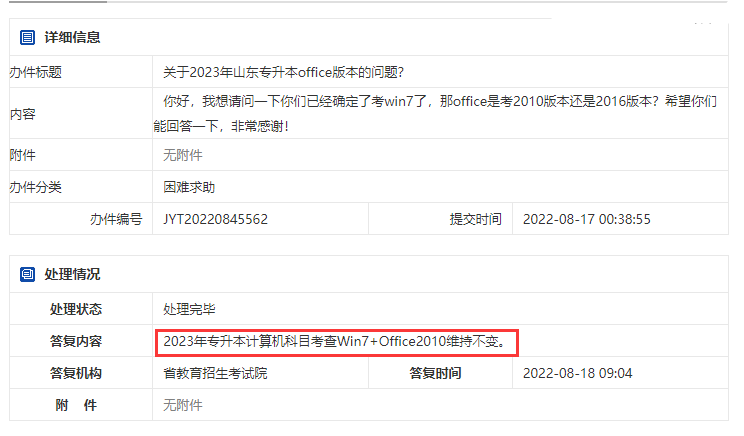
Task: Click the 答复时间 label cell
Action: coord(440,373)
